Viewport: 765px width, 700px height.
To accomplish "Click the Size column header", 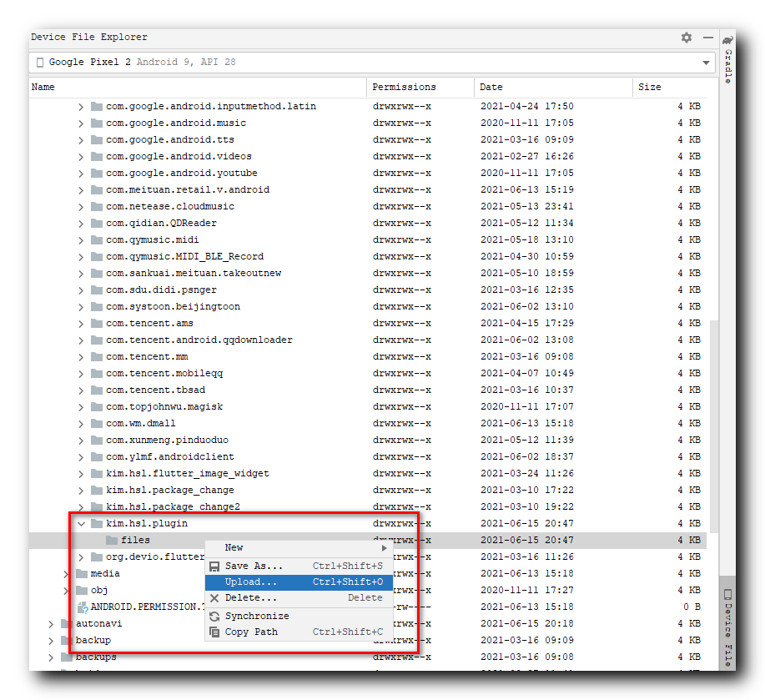I will (649, 87).
